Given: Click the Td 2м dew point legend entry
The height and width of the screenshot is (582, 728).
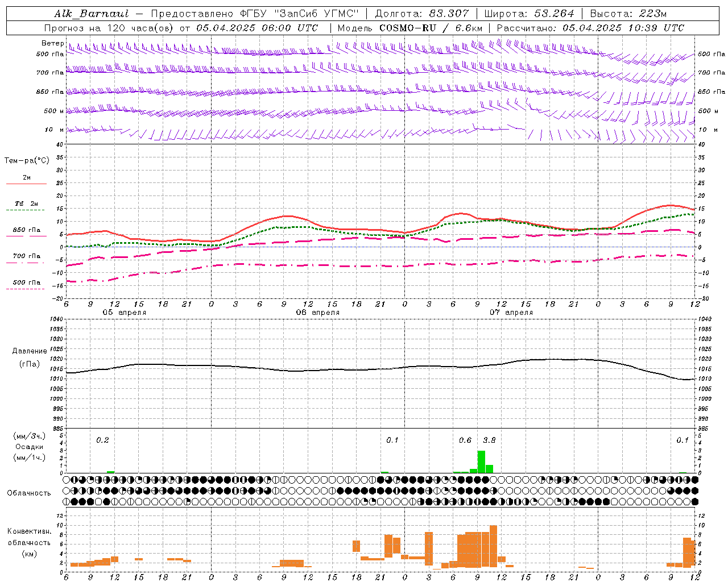Looking at the screenshot, I should [x=27, y=203].
